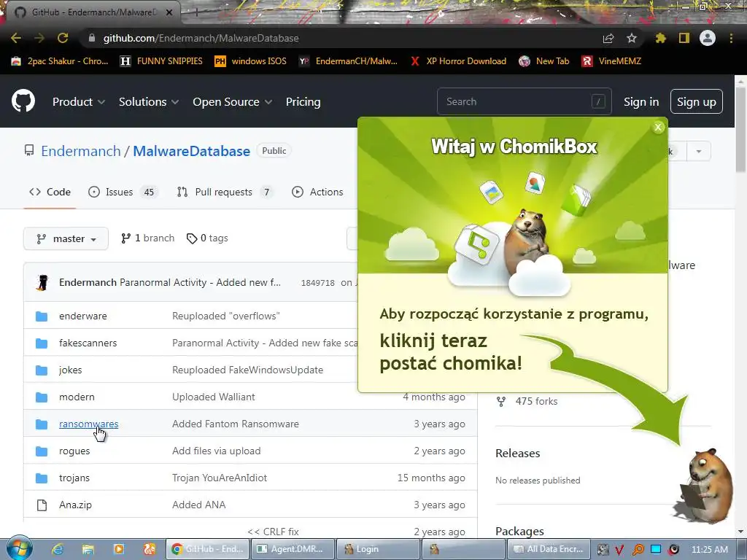Select the Actions tab
The height and width of the screenshot is (560, 747).
tap(317, 192)
